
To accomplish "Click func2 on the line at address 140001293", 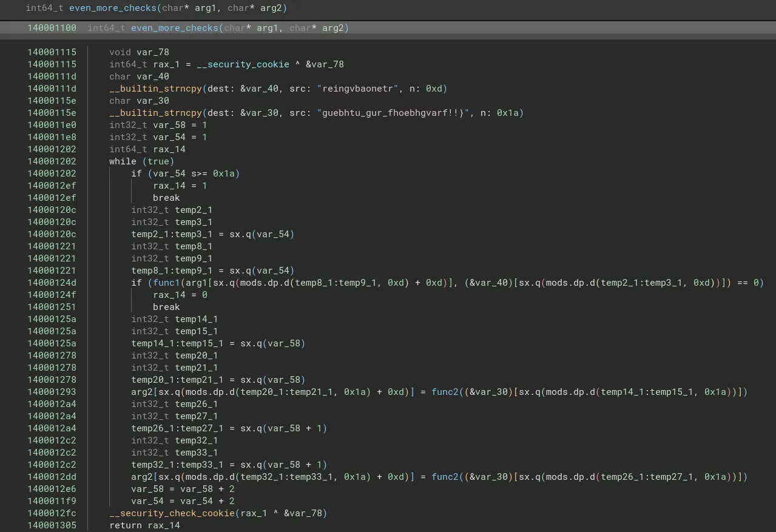I will [445, 392].
